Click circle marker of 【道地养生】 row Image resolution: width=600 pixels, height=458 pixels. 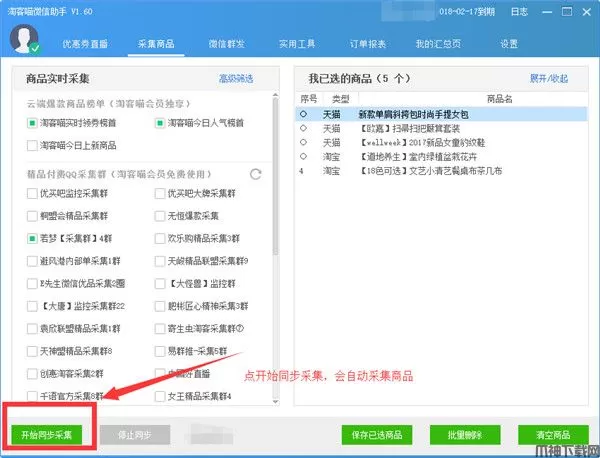303,156
